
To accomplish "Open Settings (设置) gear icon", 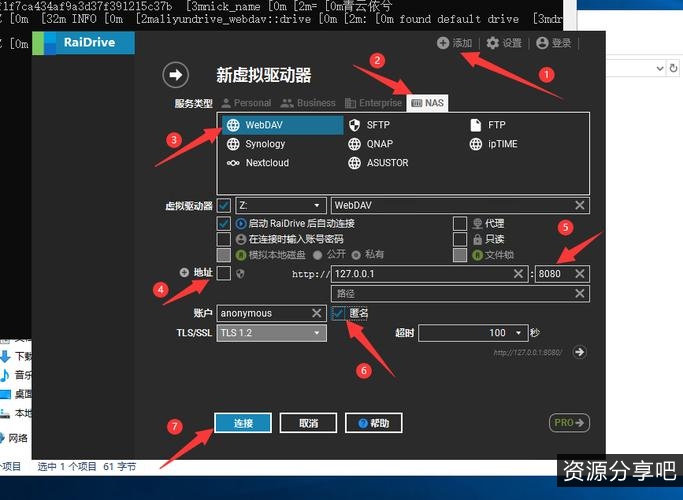I will pyautogui.click(x=492, y=43).
